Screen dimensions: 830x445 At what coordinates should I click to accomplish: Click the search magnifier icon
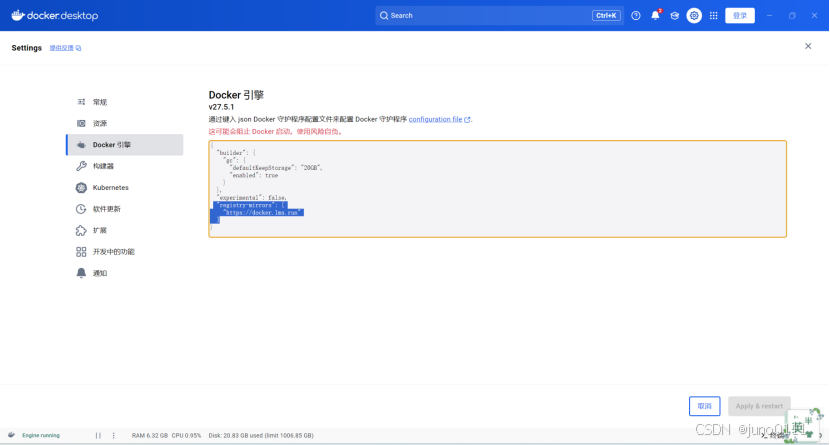point(384,15)
